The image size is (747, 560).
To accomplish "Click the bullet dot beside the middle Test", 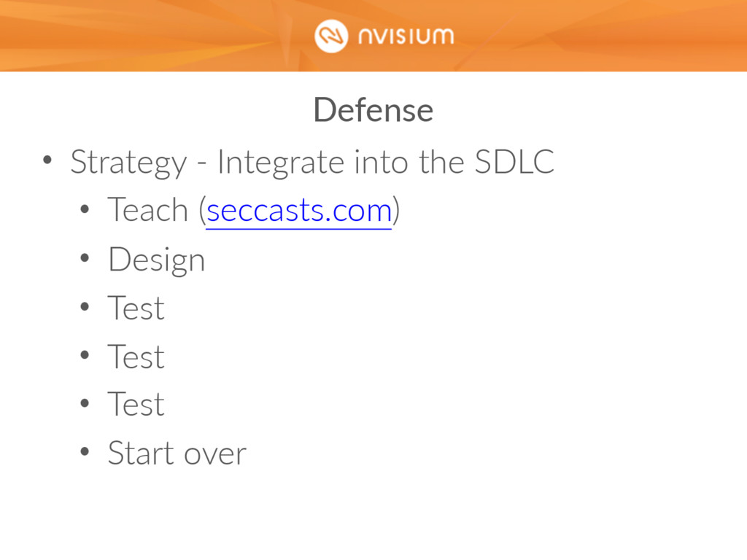I will pyautogui.click(x=85, y=355).
